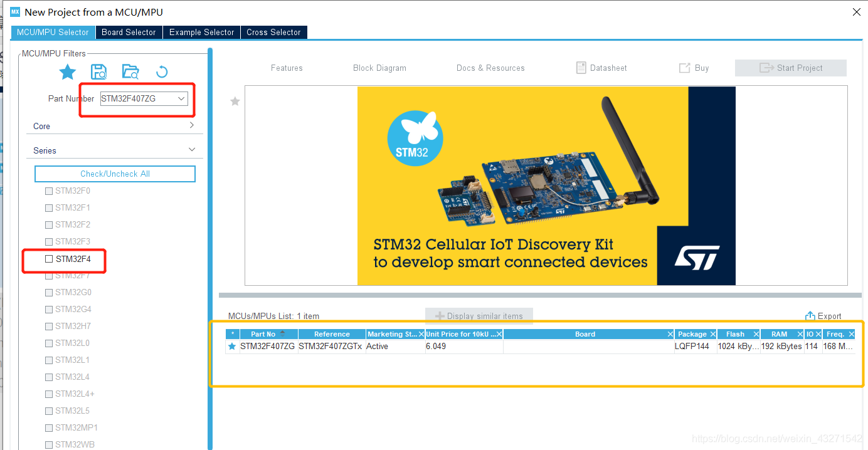This screenshot has height=450, width=868.
Task: Click the STM32 Cellular IoT Discovery Kit banner
Action: [x=546, y=186]
